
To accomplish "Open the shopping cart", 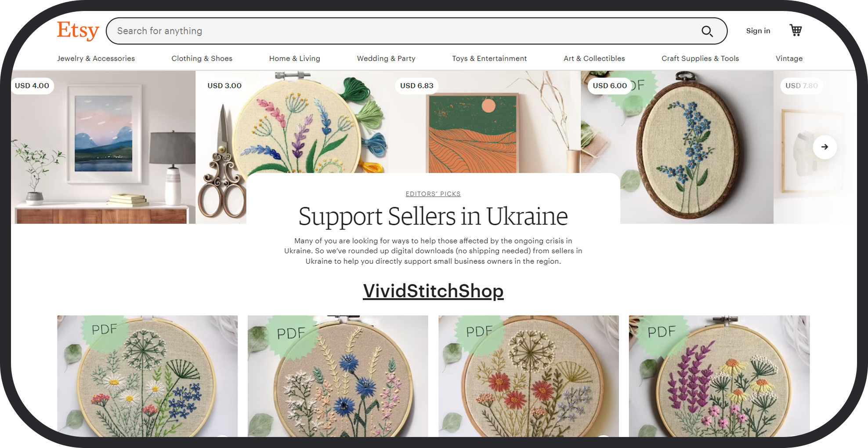I will (796, 30).
